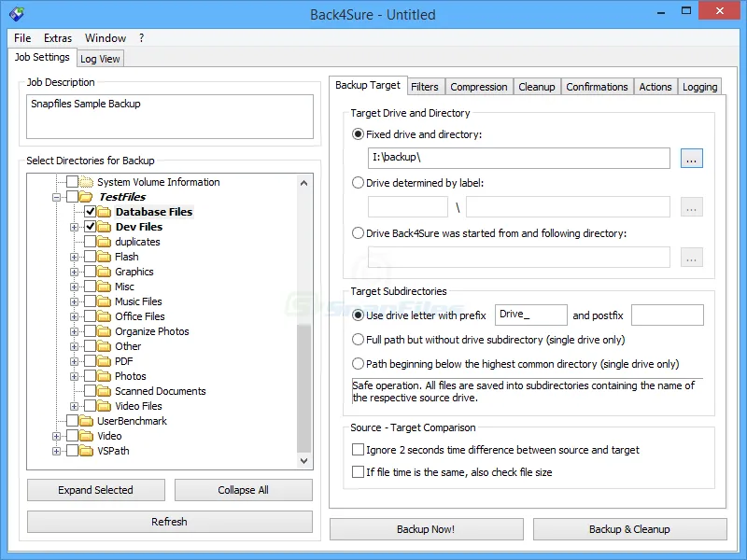Click the System Volume Information folder icon
This screenshot has height=560, width=747.
(86, 182)
